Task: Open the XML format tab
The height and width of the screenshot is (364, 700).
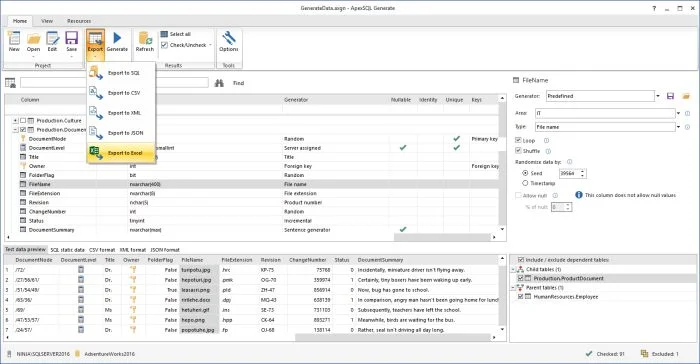Action: pos(133,250)
